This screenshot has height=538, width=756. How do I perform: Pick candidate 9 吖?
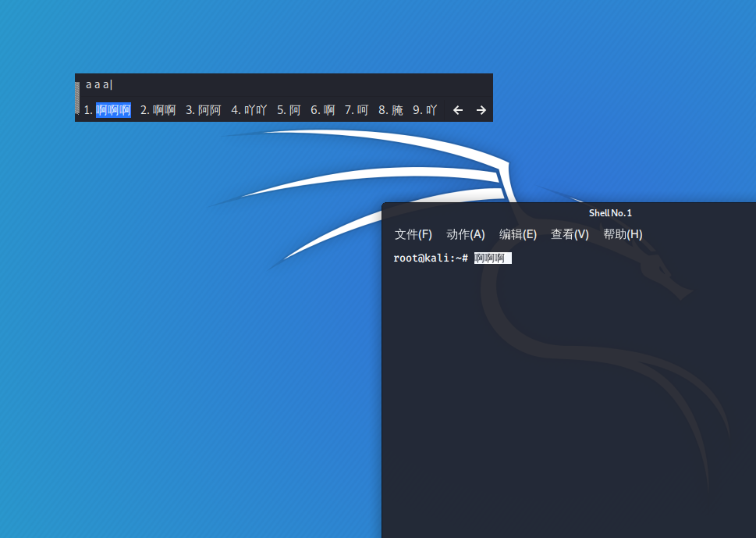pos(424,110)
